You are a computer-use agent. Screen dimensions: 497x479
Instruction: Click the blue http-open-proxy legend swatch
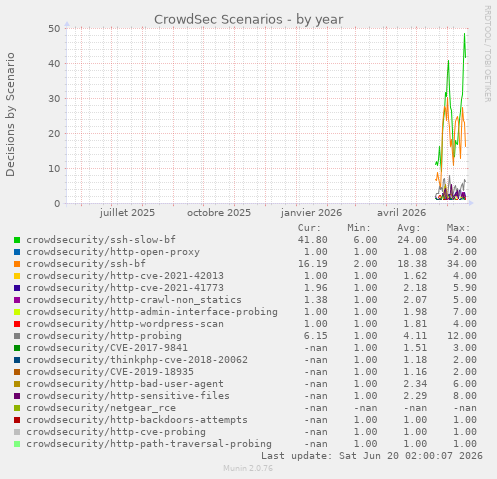pos(17,252)
